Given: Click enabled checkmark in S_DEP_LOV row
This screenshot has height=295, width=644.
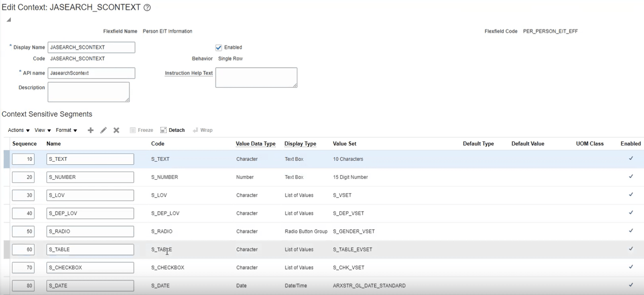Looking at the screenshot, I should coord(631,213).
